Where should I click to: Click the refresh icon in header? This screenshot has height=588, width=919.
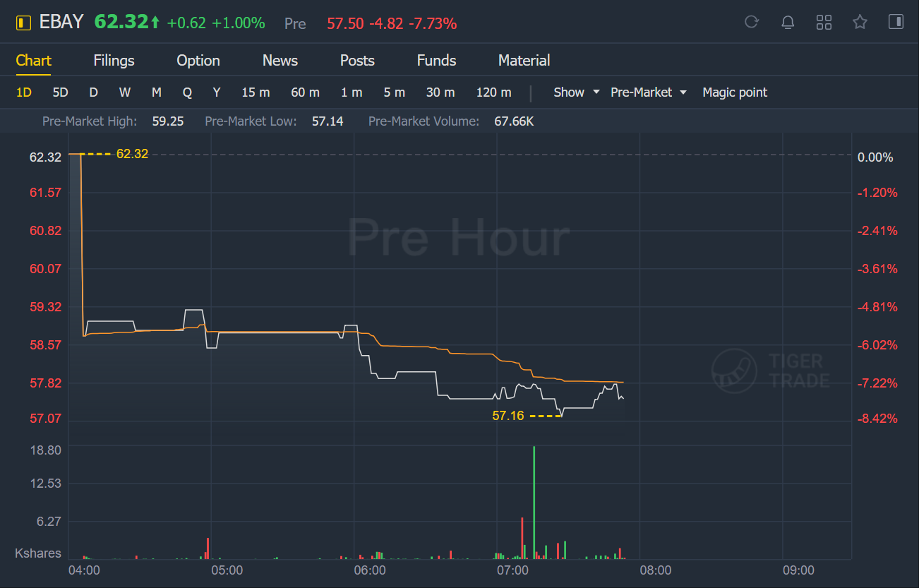(752, 22)
